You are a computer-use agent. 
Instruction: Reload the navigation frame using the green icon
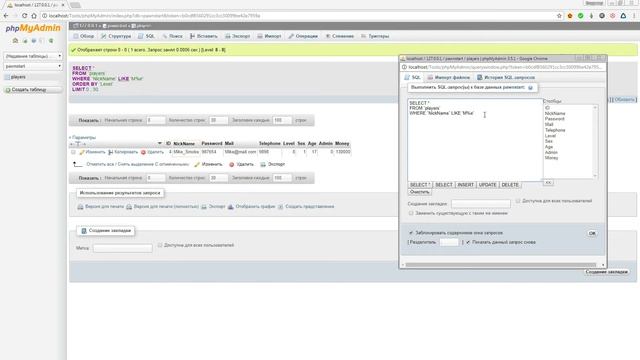point(51,40)
